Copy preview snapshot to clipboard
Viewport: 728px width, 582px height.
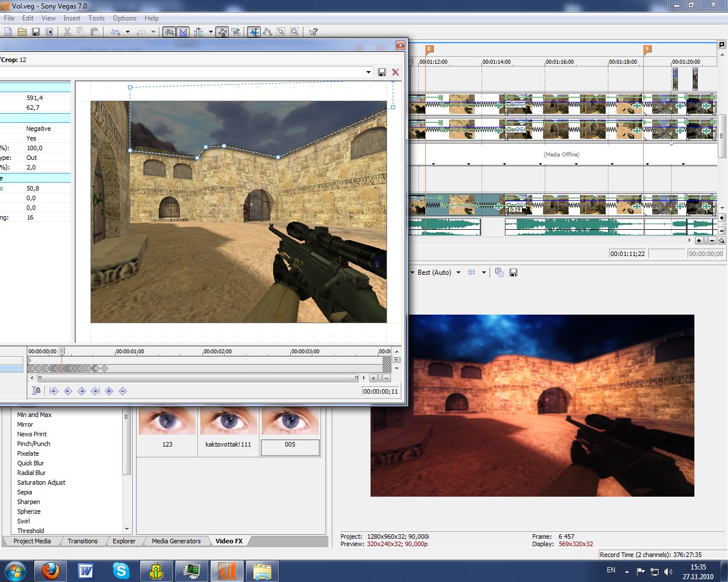tap(499, 273)
